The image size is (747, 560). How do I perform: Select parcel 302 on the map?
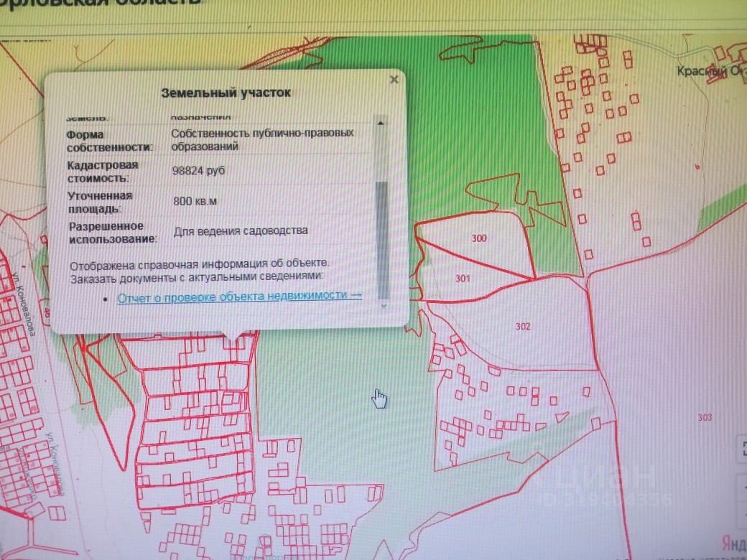click(523, 327)
